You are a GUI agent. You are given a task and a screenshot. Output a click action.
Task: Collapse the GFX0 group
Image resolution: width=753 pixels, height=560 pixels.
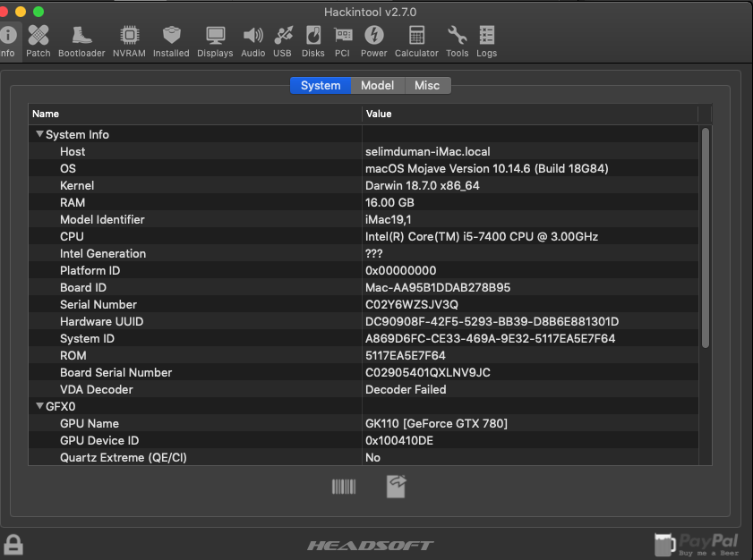pyautogui.click(x=40, y=406)
